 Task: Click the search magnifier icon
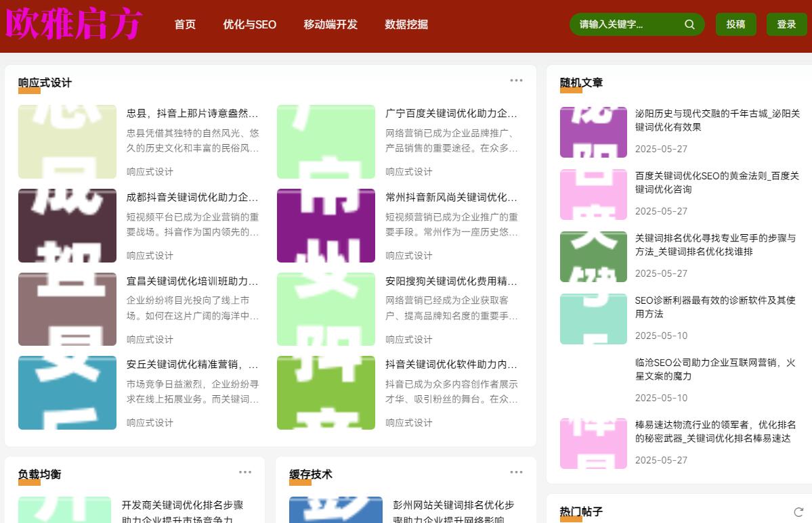pos(689,24)
